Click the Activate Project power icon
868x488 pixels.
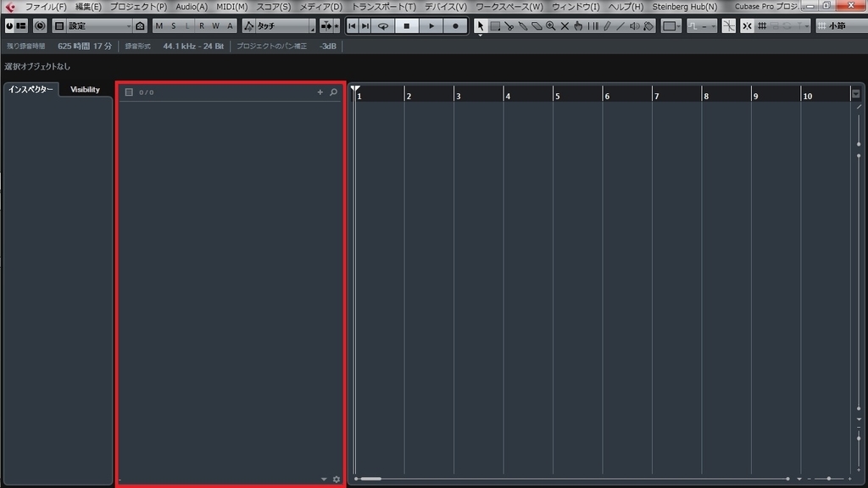9,26
